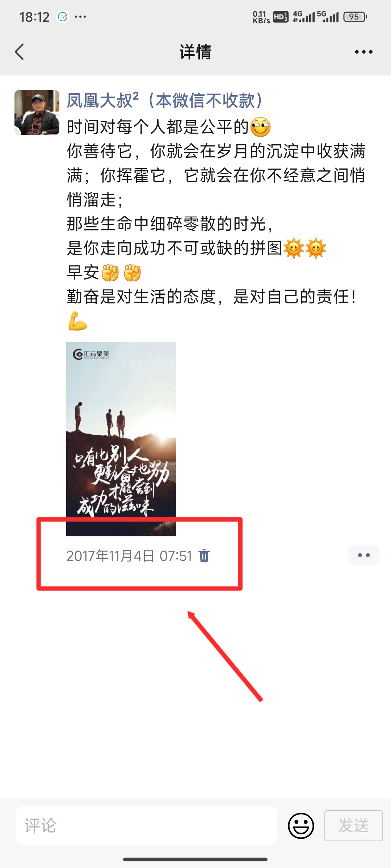Open the emoji picker smiley icon

(x=301, y=826)
